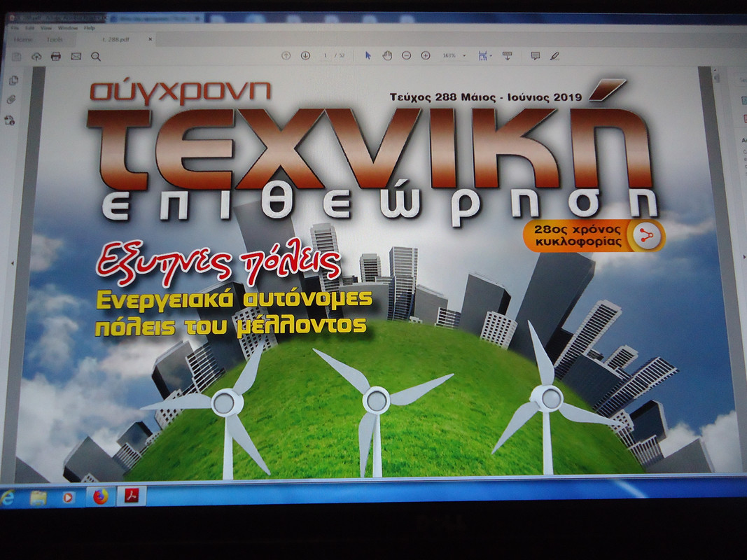This screenshot has height=560, width=747.
Task: Activate the hand pan tool
Action: click(387, 56)
